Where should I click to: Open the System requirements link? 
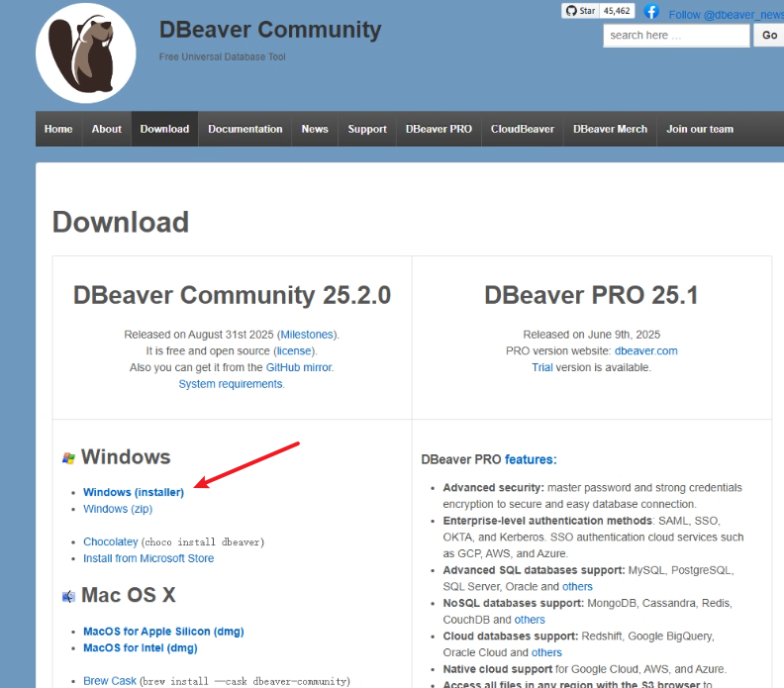231,384
